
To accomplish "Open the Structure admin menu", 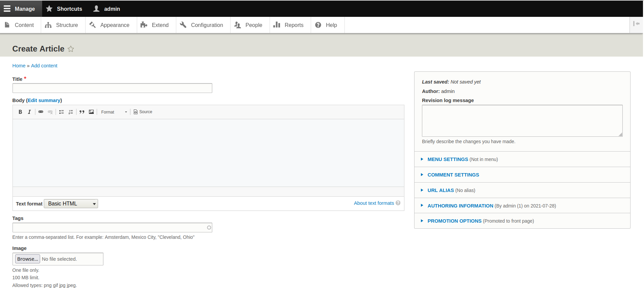I will 63,25.
